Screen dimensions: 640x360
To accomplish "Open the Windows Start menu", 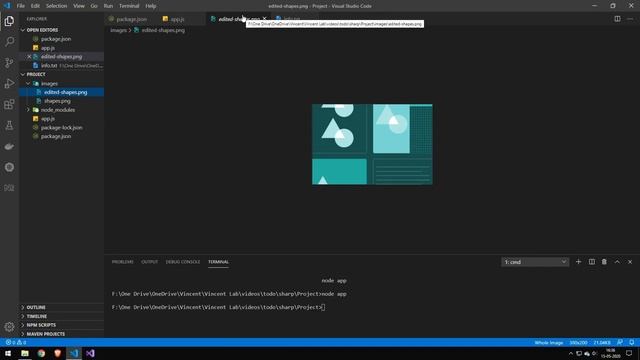I will tap(8, 353).
